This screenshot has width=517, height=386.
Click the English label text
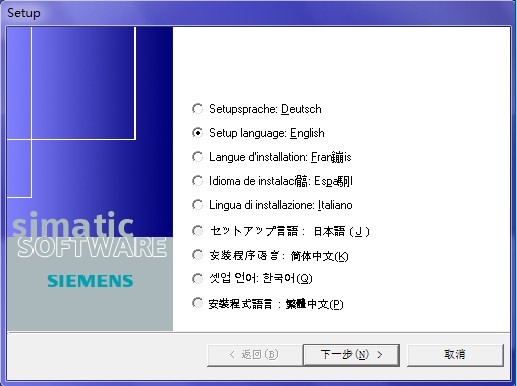click(x=307, y=133)
